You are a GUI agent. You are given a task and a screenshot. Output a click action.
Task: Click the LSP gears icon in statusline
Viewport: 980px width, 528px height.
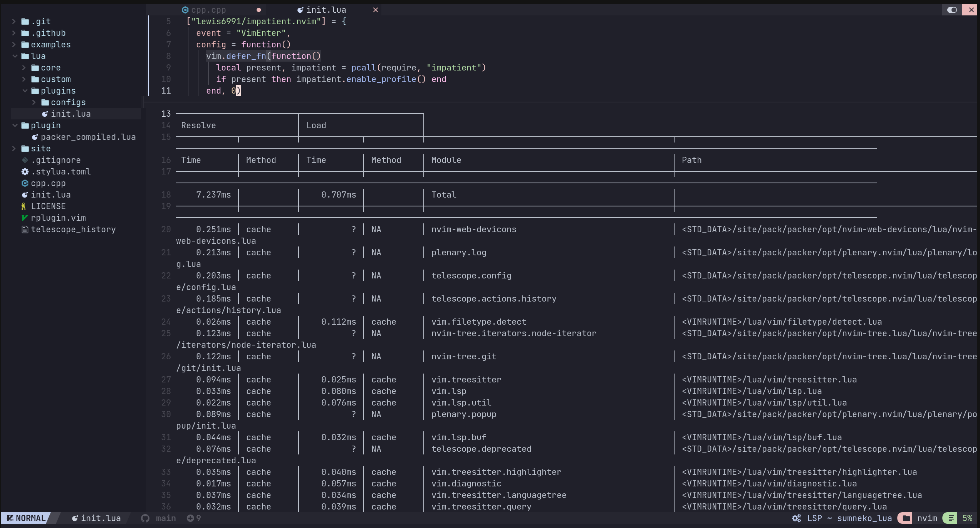coord(797,518)
